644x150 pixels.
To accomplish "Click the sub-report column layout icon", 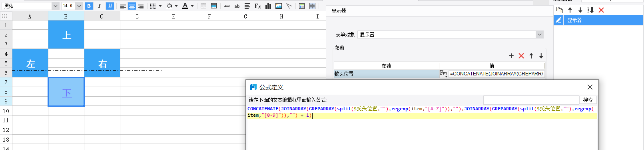I will 312,6.
